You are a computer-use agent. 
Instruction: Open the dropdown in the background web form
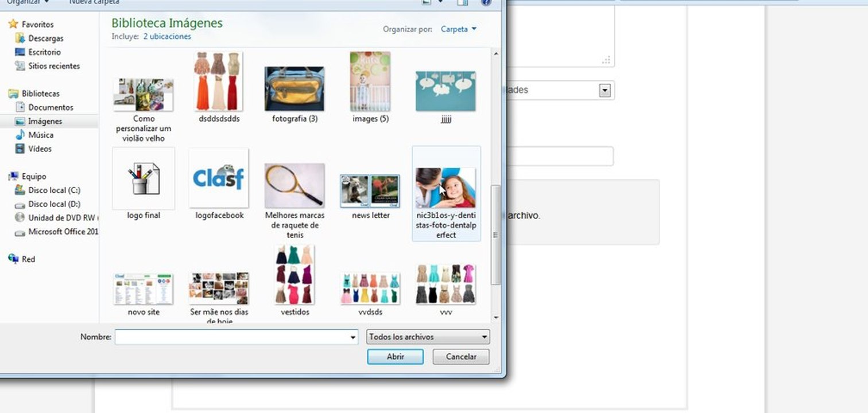coord(604,90)
